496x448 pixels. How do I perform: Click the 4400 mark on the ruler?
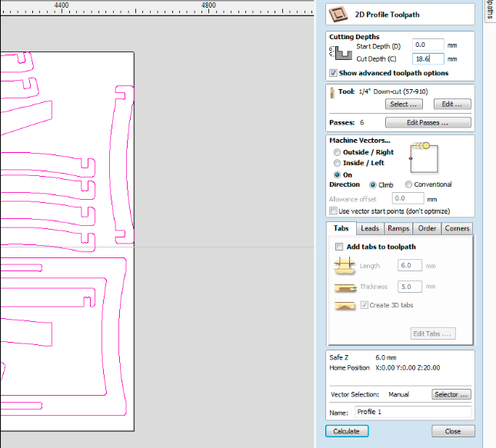coord(62,5)
